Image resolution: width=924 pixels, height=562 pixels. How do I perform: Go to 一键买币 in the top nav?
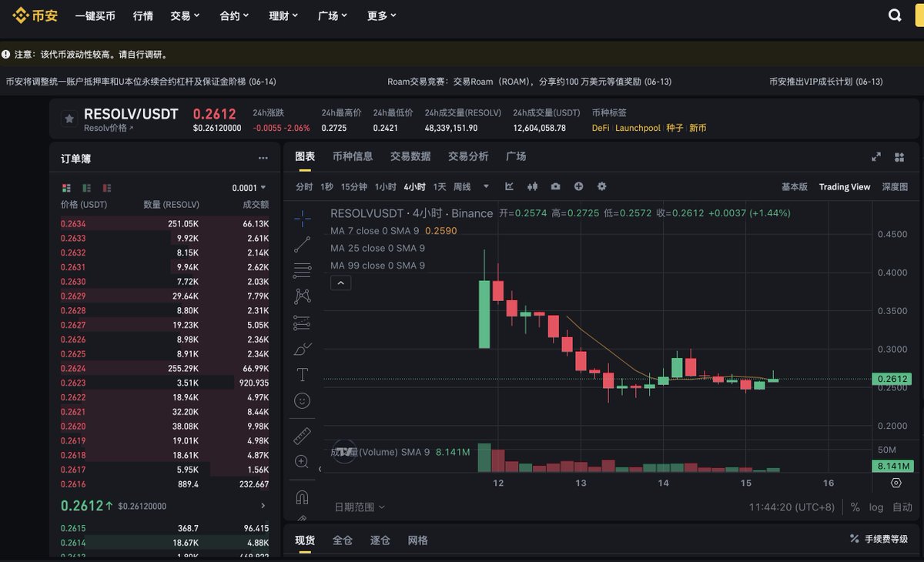(x=95, y=15)
